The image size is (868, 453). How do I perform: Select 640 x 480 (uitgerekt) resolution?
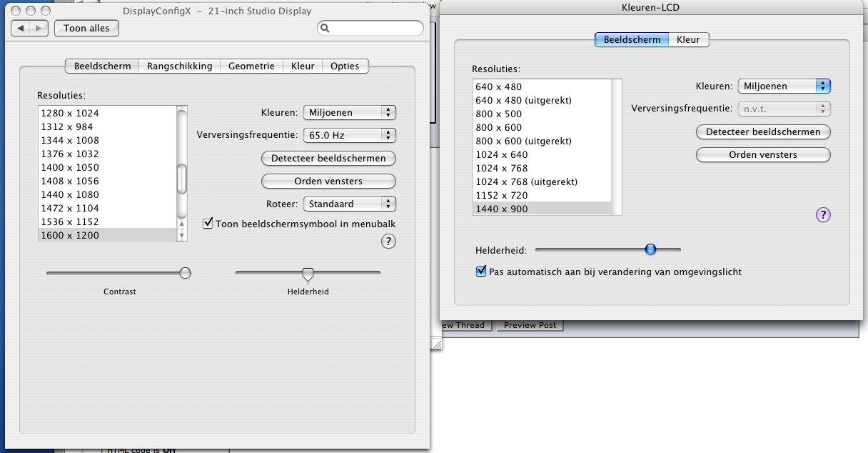click(542, 100)
